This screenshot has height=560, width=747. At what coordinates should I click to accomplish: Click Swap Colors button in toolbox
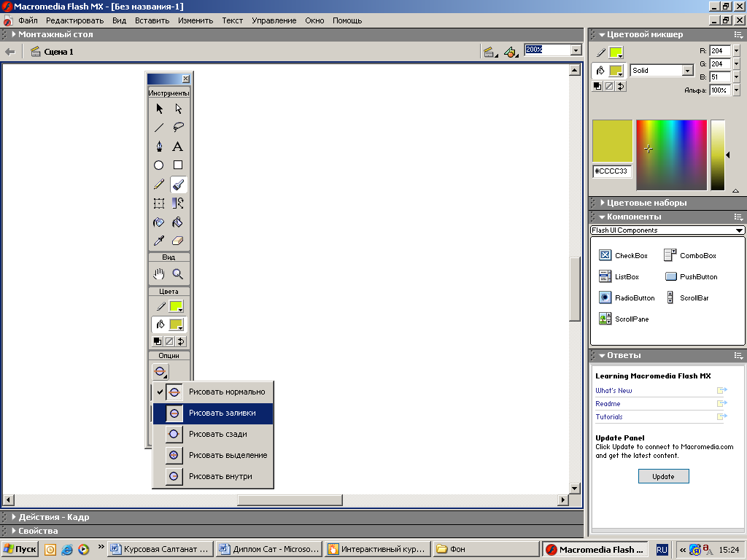pos(181,341)
